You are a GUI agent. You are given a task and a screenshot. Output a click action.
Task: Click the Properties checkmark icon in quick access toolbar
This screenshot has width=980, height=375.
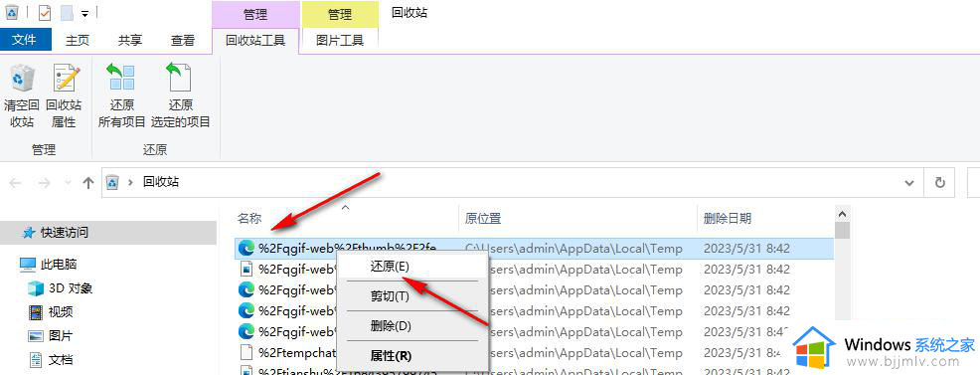45,13
